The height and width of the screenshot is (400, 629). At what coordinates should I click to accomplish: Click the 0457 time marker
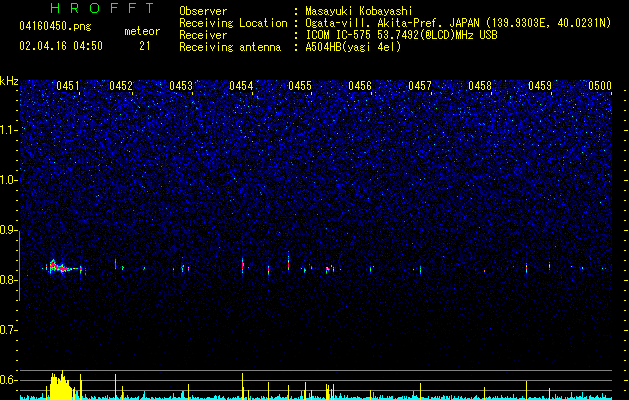click(420, 86)
